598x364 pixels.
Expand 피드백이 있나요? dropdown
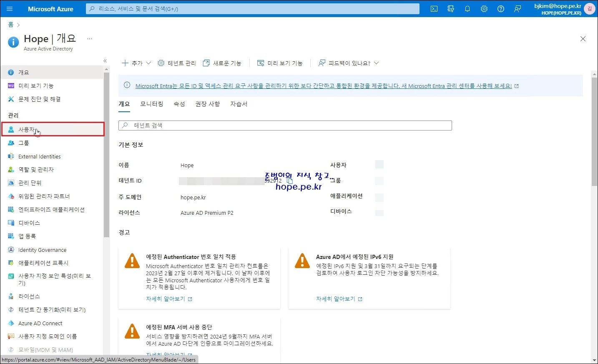tap(349, 63)
